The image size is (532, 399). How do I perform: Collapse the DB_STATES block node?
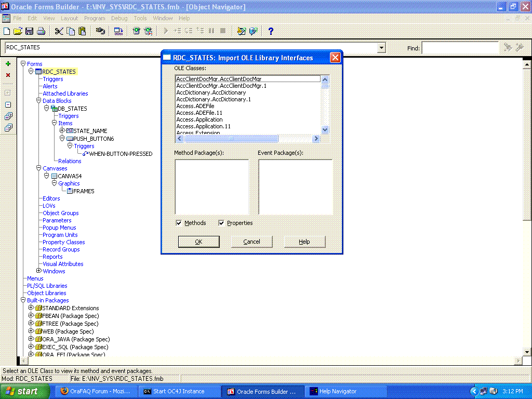(x=46, y=108)
